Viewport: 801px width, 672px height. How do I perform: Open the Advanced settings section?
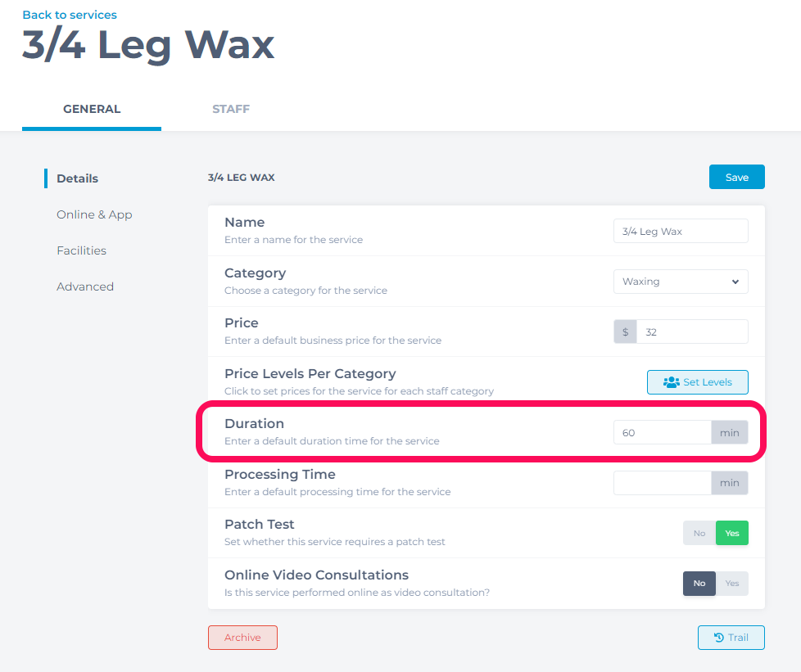[x=85, y=286]
